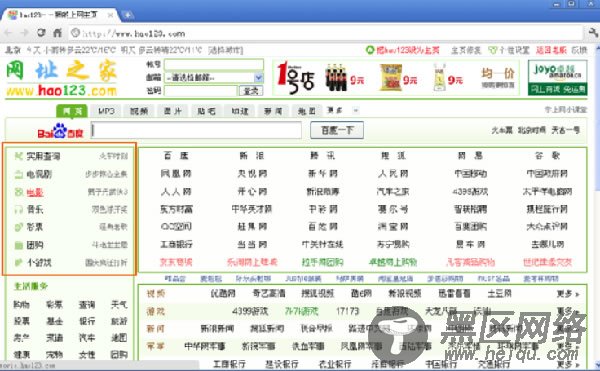Click the 登录 login button

(251, 91)
